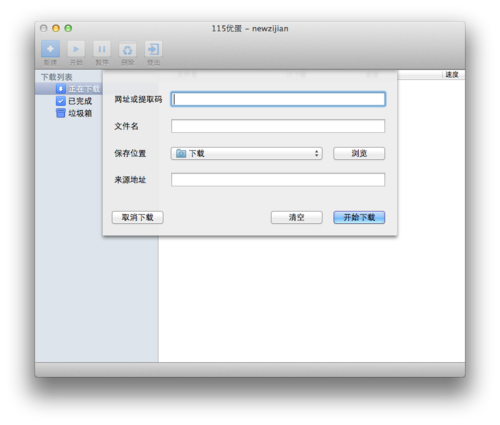The height and width of the screenshot is (425, 500).
Task: Click the 文件名 text field
Action: (x=278, y=126)
